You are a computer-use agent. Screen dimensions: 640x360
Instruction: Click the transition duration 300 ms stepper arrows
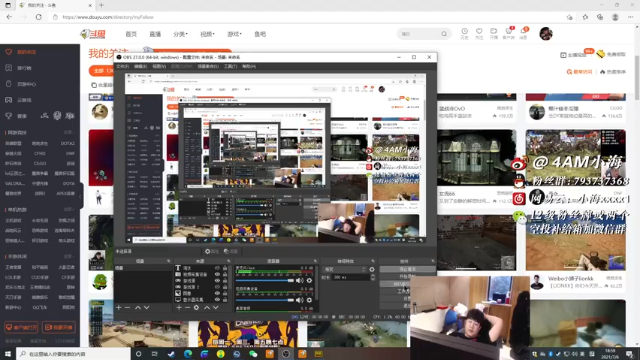[373, 277]
